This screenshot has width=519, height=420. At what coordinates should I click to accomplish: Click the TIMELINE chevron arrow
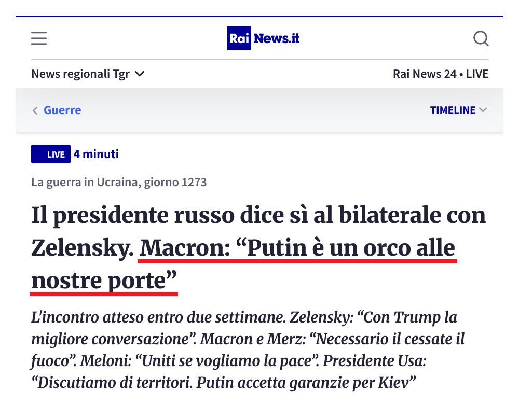(483, 110)
